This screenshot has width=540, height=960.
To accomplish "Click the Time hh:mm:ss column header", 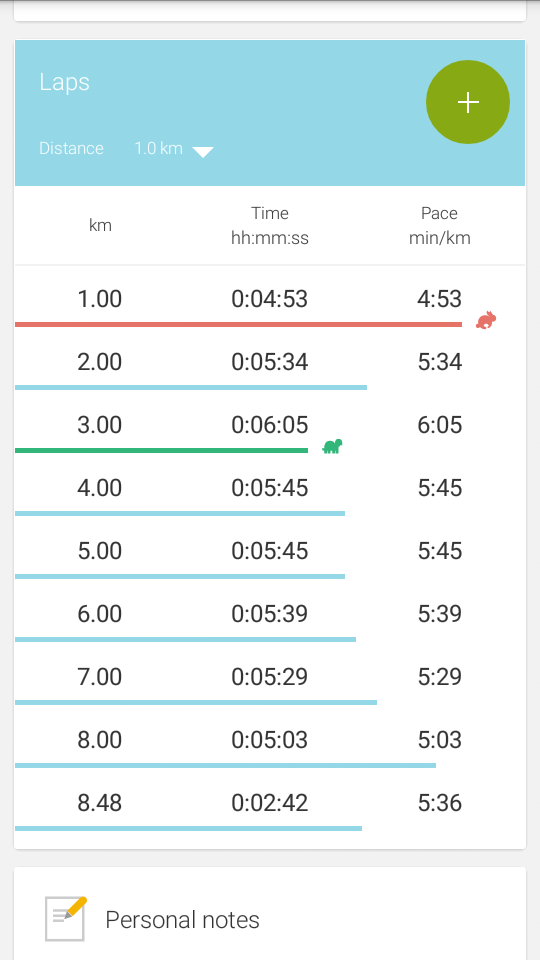I will coord(269,225).
